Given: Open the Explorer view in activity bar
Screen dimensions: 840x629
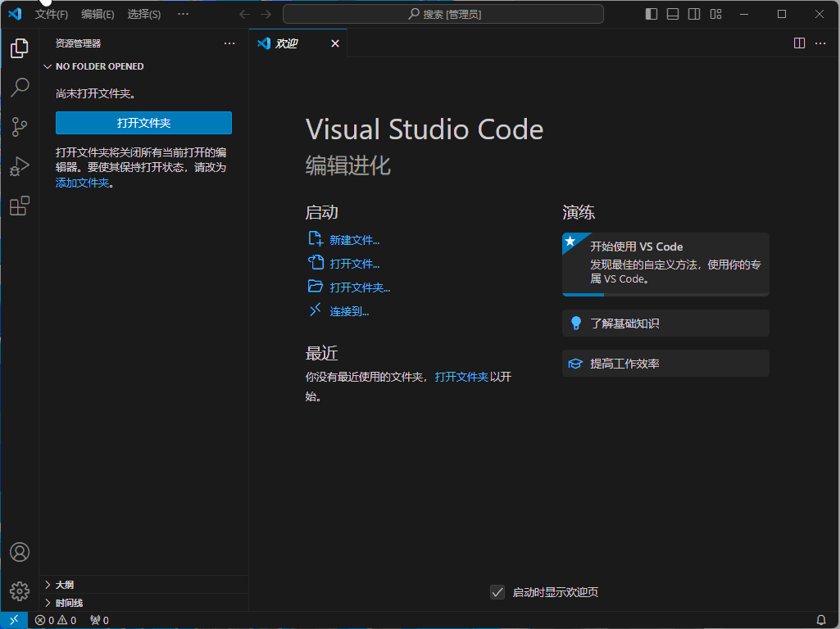Looking at the screenshot, I should tap(20, 48).
